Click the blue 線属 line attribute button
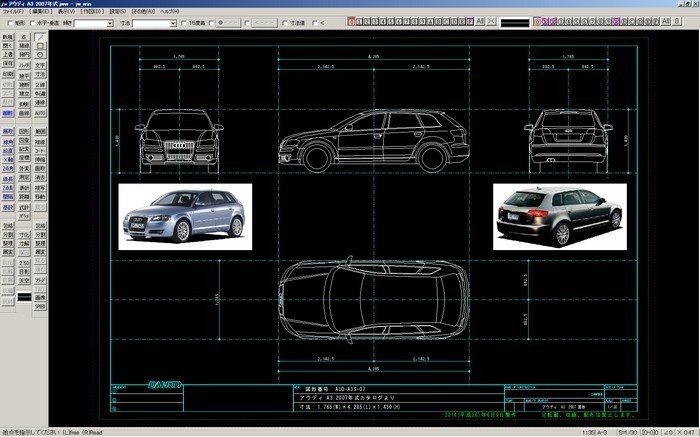 coord(8,113)
